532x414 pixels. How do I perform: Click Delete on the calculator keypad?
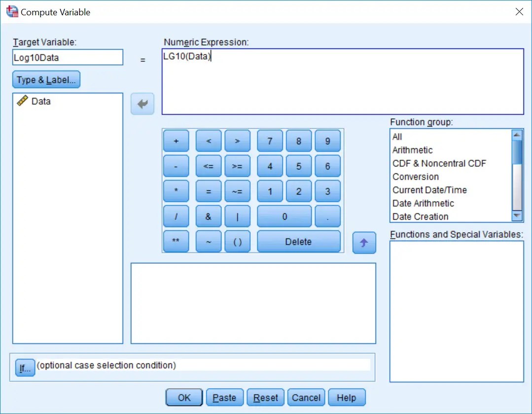tap(298, 241)
